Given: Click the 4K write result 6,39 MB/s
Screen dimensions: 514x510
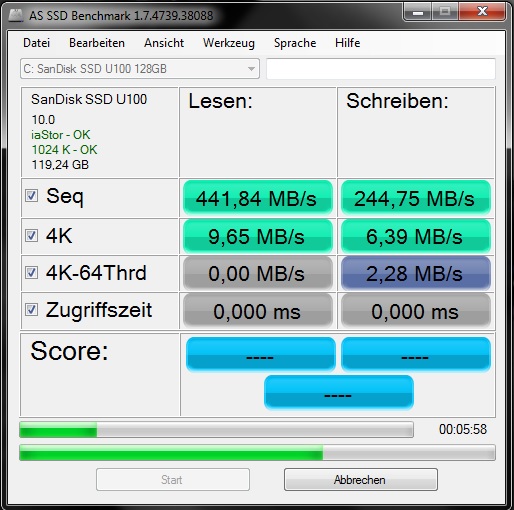Looking at the screenshot, I should (415, 236).
